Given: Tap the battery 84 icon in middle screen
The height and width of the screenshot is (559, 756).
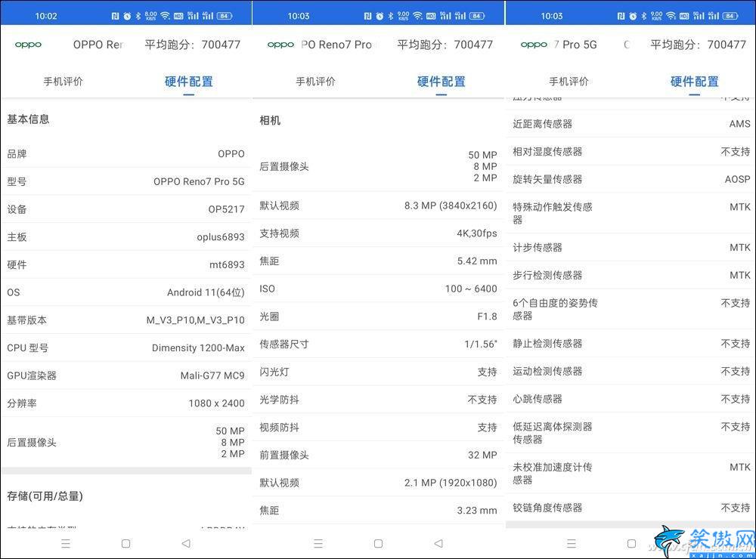Looking at the screenshot, I should coord(477,16).
